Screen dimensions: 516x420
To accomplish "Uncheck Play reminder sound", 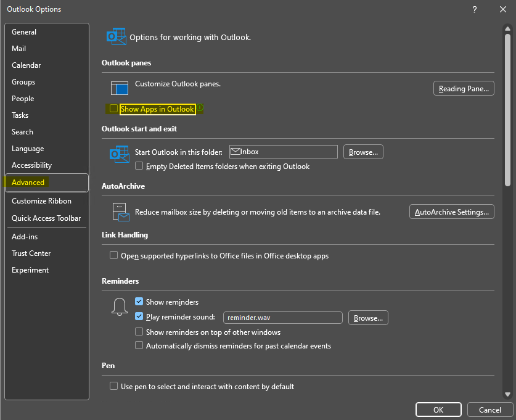I will point(139,316).
